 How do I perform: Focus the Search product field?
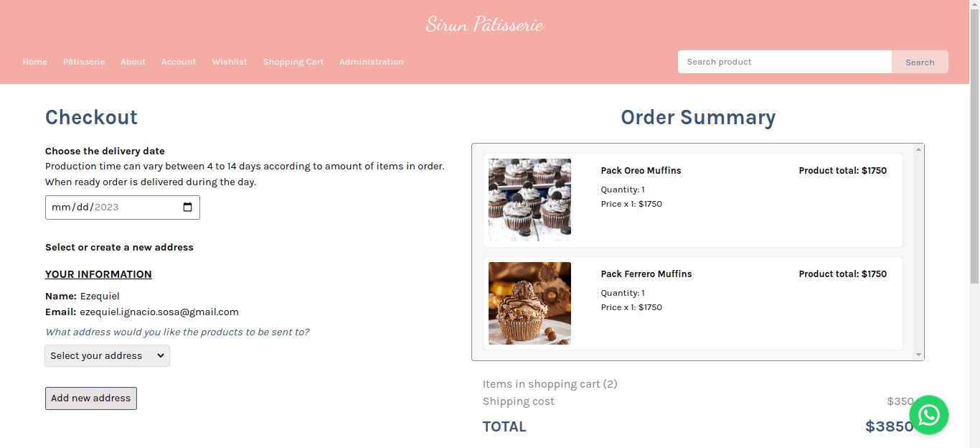pos(784,62)
